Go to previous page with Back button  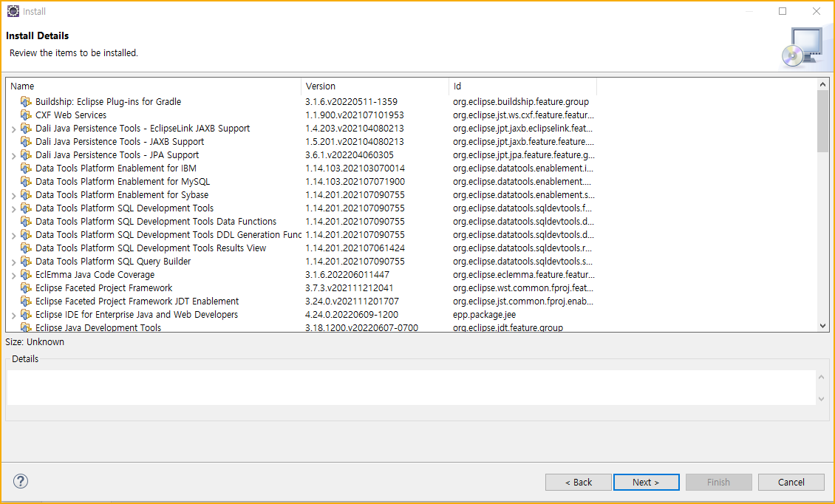(579, 482)
